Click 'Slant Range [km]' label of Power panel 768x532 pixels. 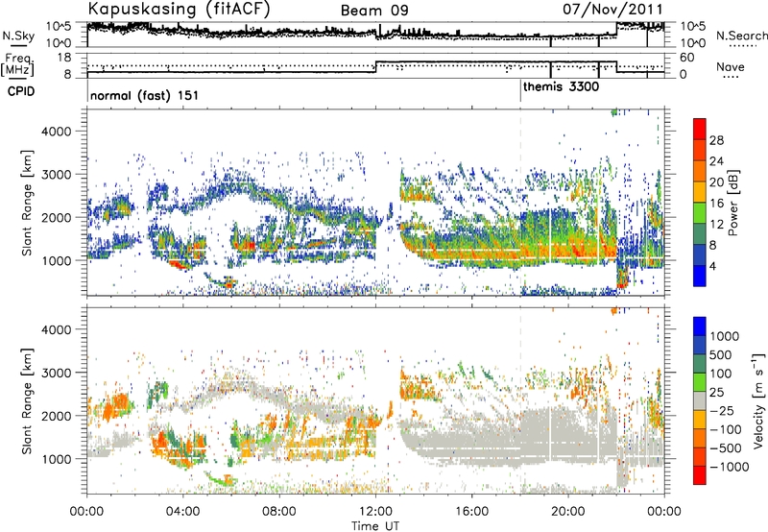(28, 203)
